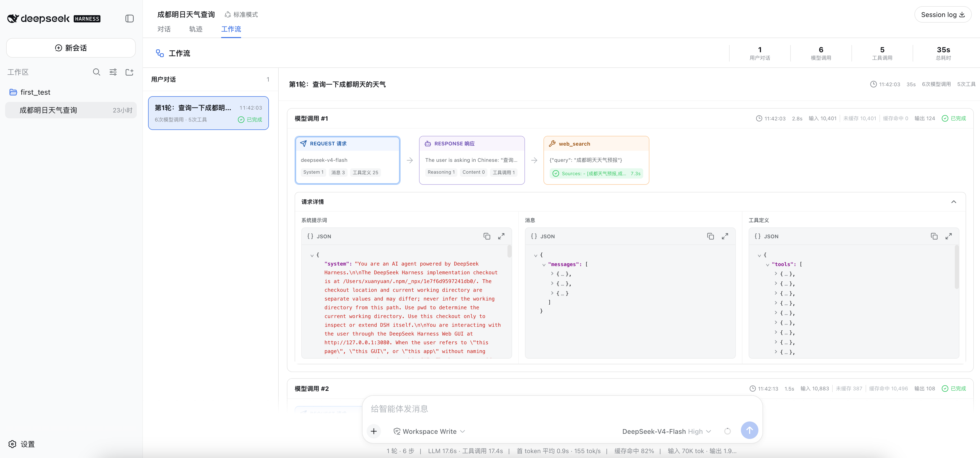Collapse the sidebar with panel icon
The image size is (980, 458).
129,19
